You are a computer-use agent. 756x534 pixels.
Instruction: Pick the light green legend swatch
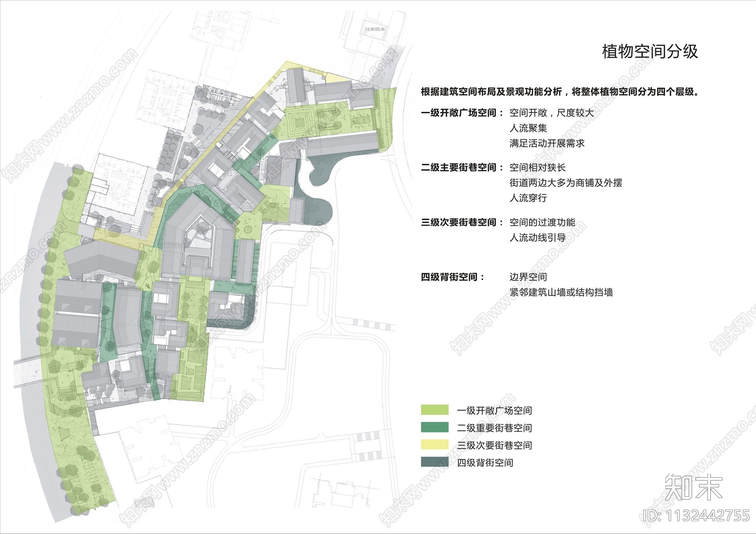435,410
